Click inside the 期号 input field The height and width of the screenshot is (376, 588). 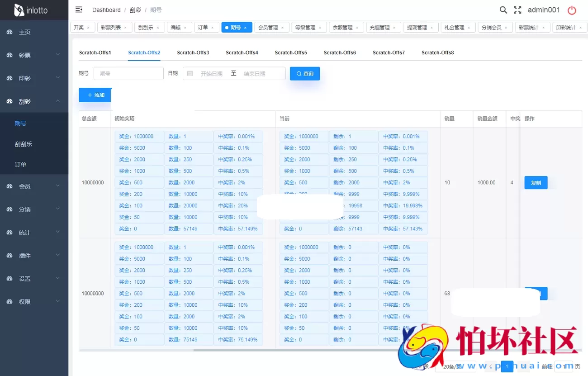tap(128, 73)
